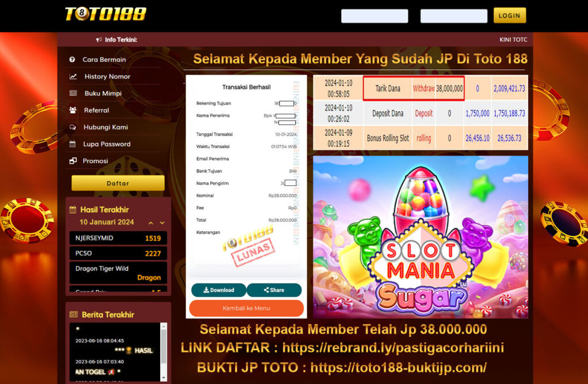Click the orange Kembali ke Menu button
Screen dimensions: 588x384
tap(246, 308)
